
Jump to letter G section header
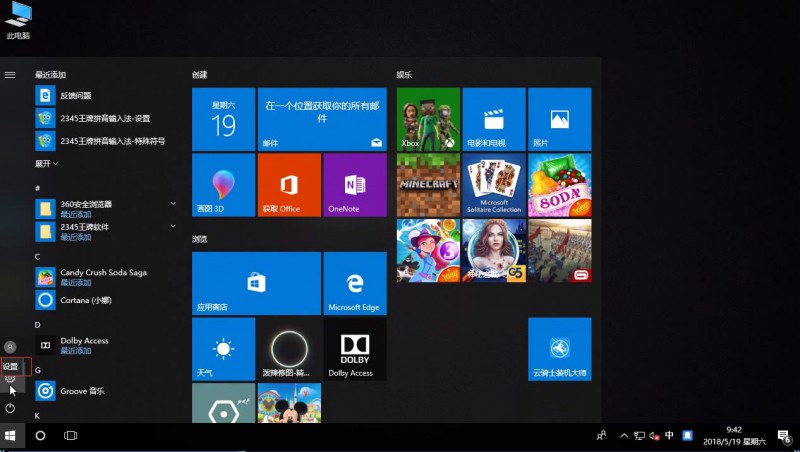click(37, 370)
